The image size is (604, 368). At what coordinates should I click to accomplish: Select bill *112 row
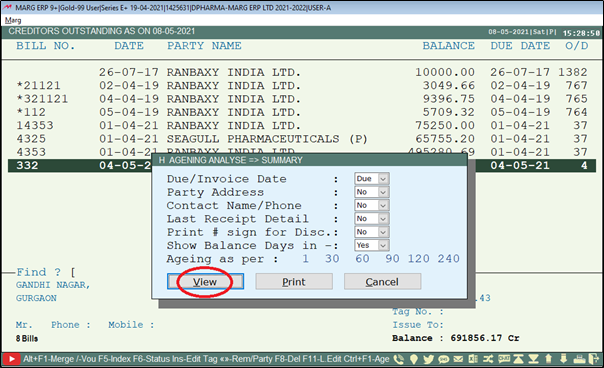[x=302, y=112]
